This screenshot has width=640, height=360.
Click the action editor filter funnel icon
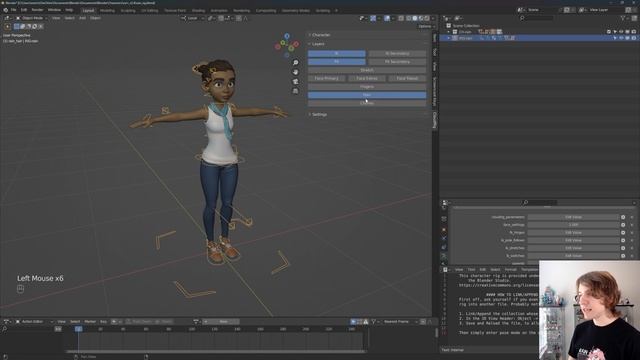(373, 322)
